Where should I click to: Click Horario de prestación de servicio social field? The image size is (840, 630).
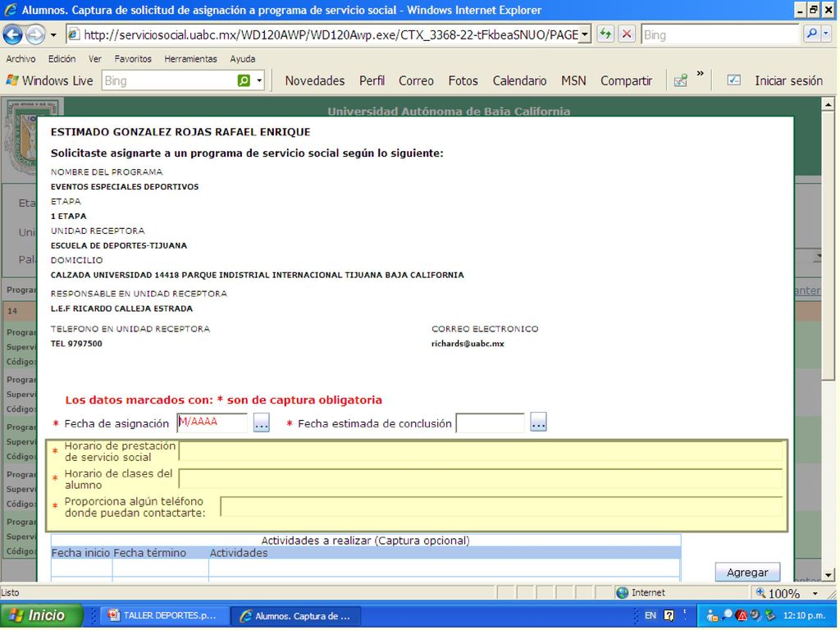[x=481, y=451]
